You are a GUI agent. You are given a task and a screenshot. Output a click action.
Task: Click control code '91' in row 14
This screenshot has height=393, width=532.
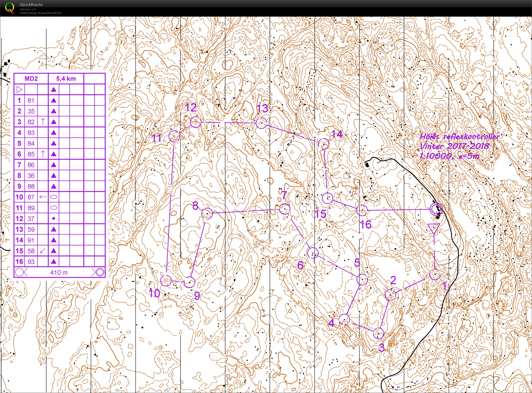pos(31,240)
